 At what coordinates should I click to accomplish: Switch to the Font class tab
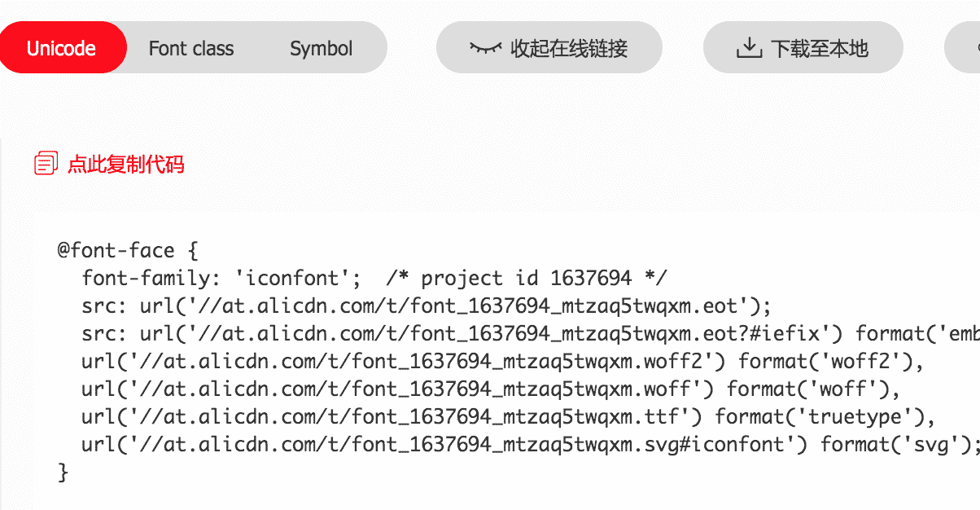click(191, 48)
